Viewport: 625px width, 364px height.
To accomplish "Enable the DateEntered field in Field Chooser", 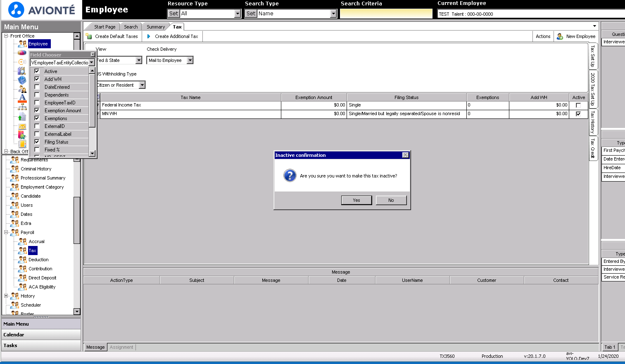I will tap(36, 87).
